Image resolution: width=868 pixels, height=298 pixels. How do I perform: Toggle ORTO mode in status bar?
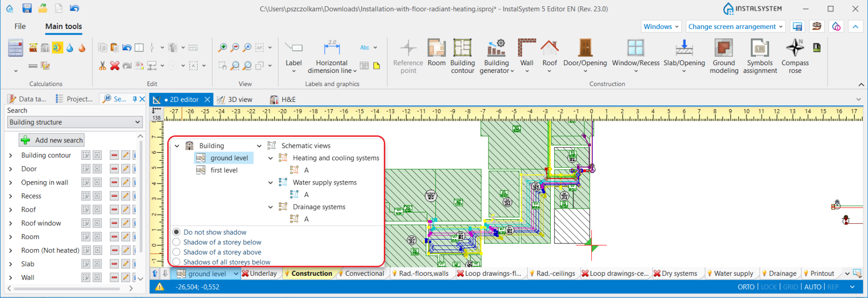pos(746,287)
